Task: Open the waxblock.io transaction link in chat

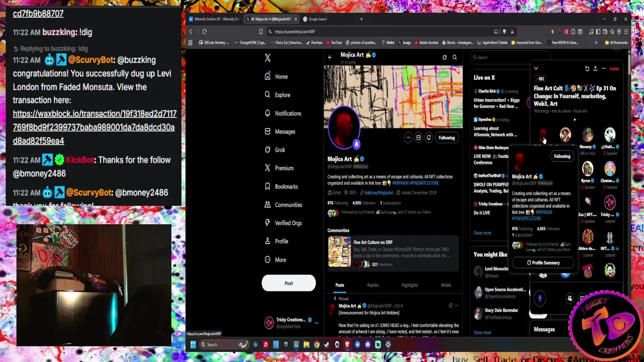Action: 94,127
